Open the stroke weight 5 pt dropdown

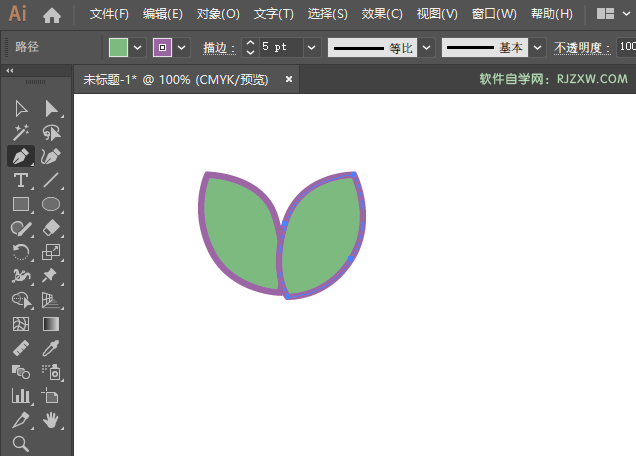click(311, 48)
